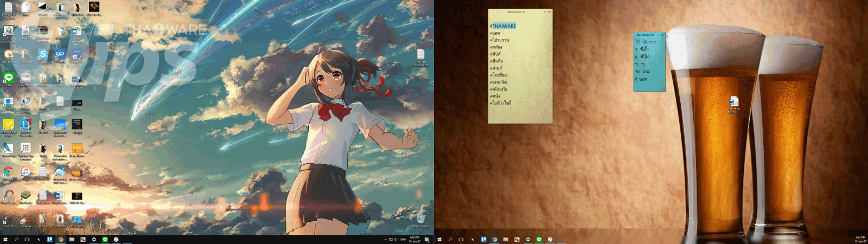868x244 pixels.
Task: Open the network status tray icon
Action: tap(391, 240)
